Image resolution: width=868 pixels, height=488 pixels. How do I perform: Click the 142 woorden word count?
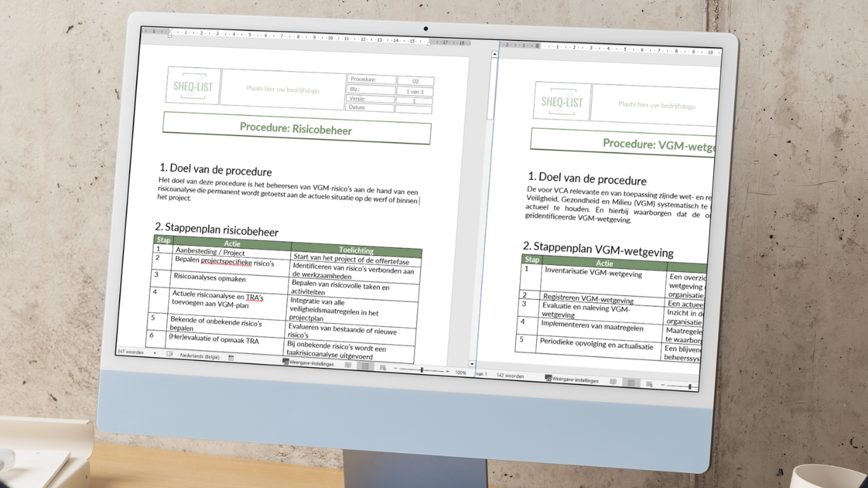pos(510,376)
